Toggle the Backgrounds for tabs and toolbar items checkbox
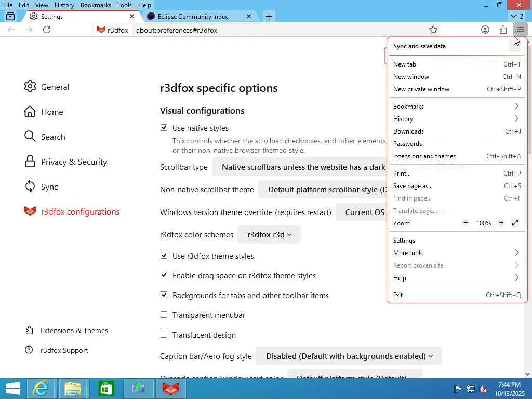Screen dimensions: 532x399 click(164, 295)
